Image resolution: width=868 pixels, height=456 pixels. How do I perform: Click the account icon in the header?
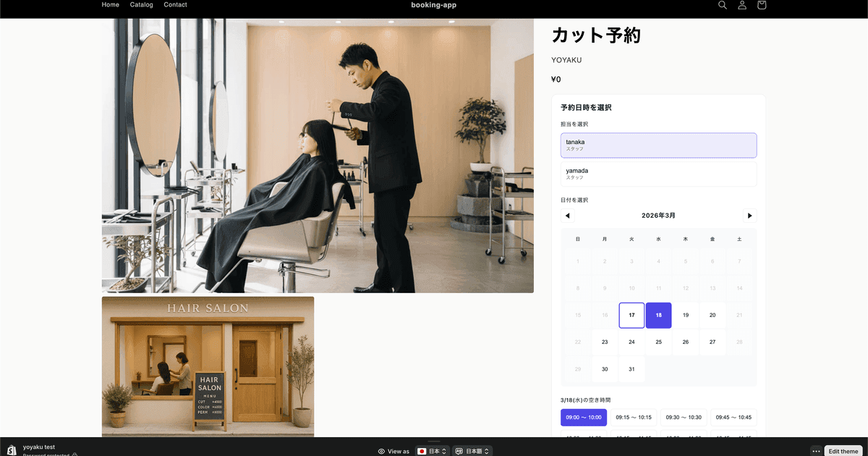coord(741,5)
